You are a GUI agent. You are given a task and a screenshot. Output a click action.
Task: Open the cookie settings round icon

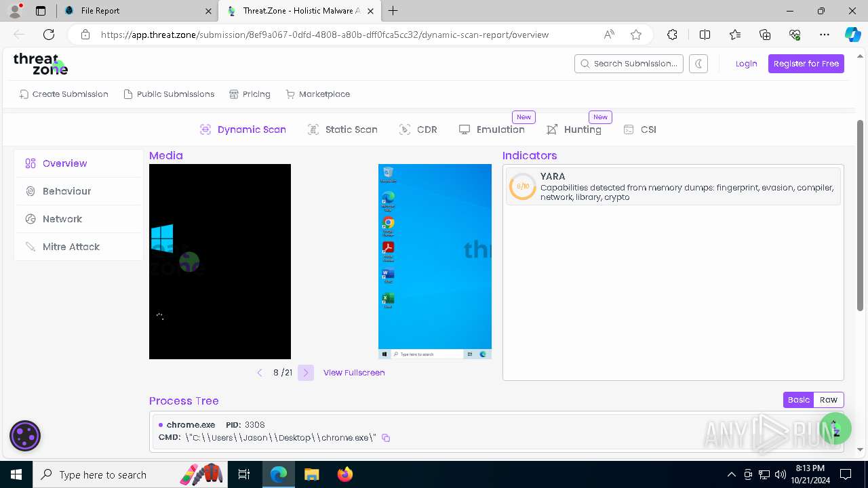coord(25,436)
